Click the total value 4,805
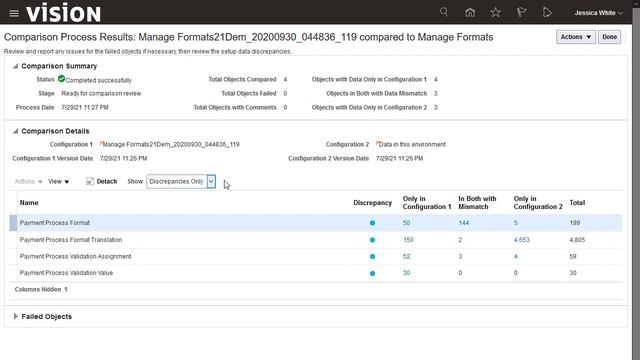Image resolution: width=640 pixels, height=360 pixels. (577, 240)
